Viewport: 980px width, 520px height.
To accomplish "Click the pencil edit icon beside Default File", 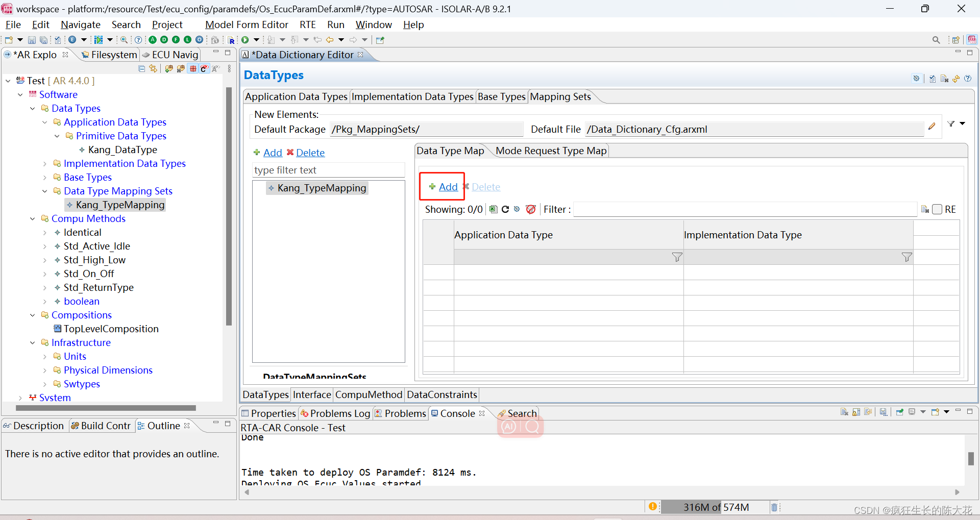I will tap(932, 126).
